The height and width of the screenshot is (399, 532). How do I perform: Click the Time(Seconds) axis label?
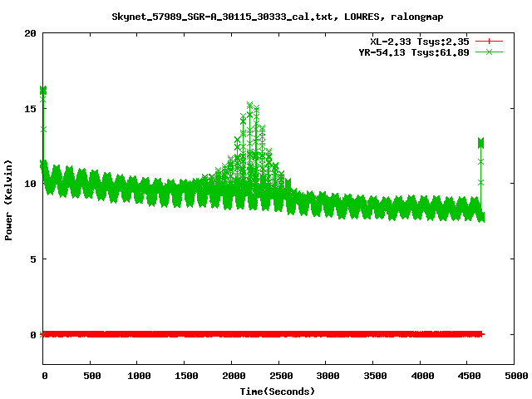(278, 392)
